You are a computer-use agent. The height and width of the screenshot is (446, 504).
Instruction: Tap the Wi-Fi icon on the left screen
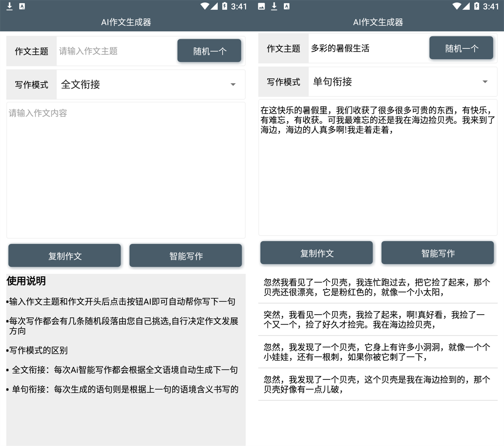click(205, 6)
